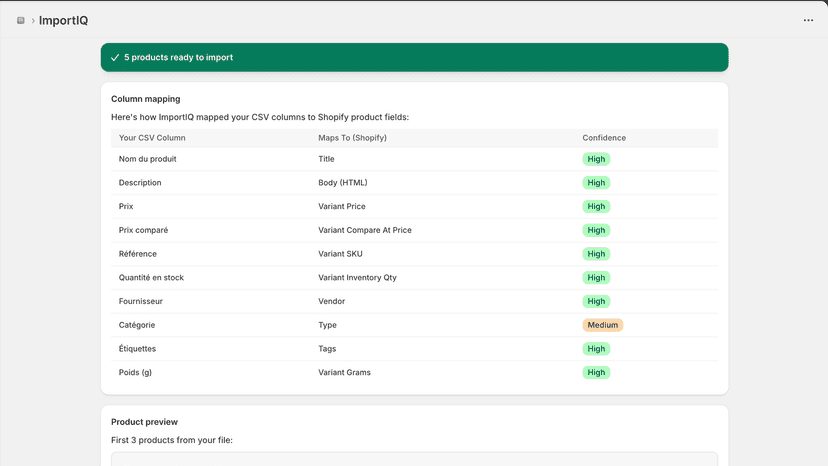Select the 'Tags' mapping cell
Viewport: 828px width, 466px height.
(327, 349)
